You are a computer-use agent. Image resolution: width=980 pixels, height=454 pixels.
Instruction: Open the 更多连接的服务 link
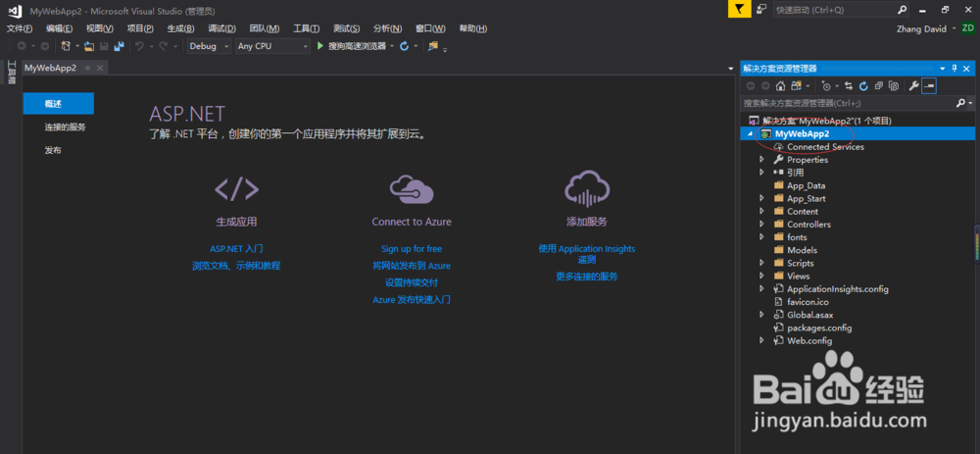click(x=587, y=276)
